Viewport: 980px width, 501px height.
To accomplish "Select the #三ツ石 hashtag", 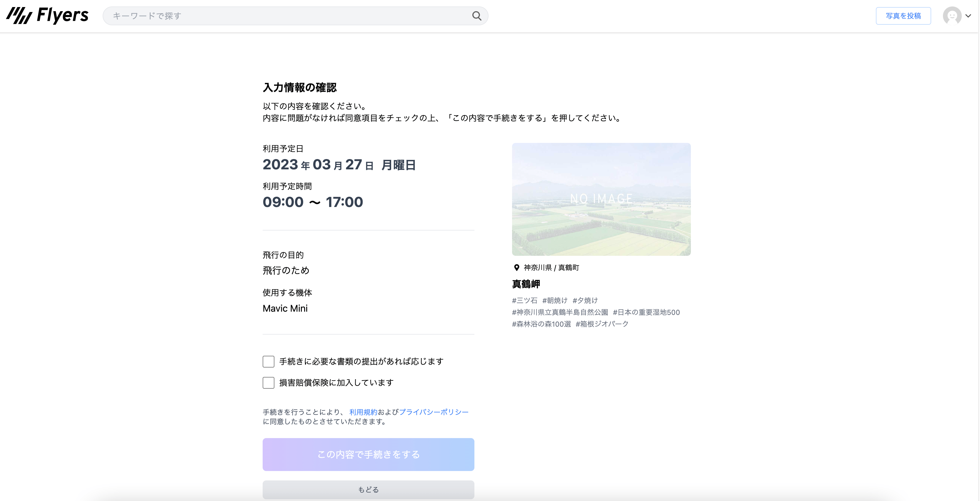I will 524,300.
